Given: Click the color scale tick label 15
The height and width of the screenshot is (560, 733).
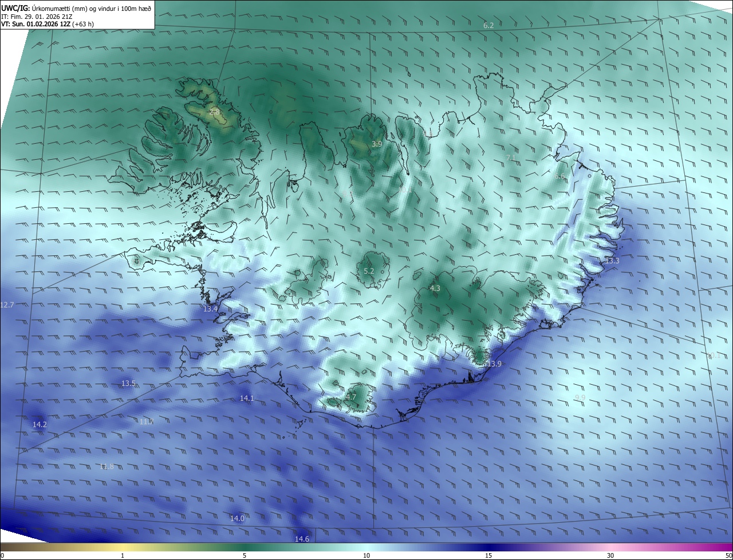Looking at the screenshot, I should pos(488,555).
